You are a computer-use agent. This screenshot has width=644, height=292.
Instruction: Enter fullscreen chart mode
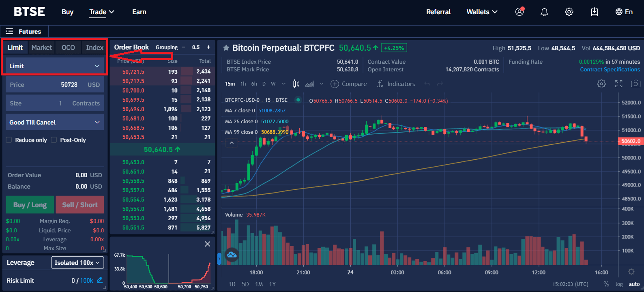click(x=618, y=84)
